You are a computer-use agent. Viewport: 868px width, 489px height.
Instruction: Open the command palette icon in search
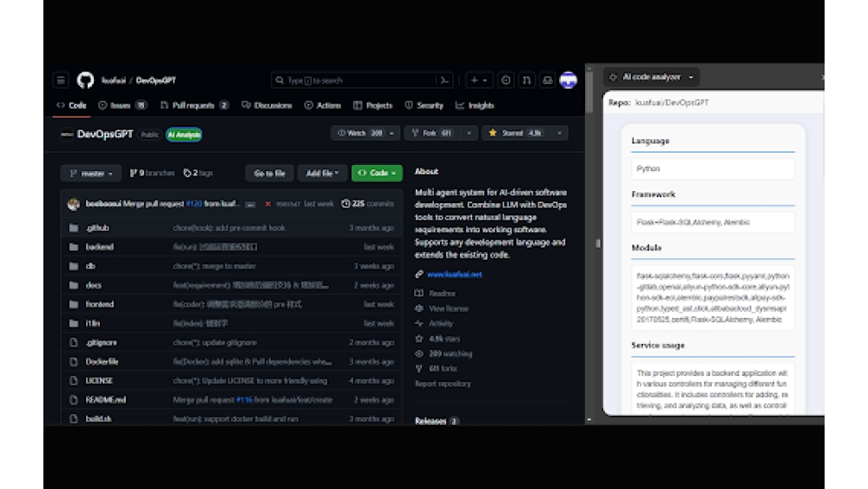pyautogui.click(x=444, y=80)
